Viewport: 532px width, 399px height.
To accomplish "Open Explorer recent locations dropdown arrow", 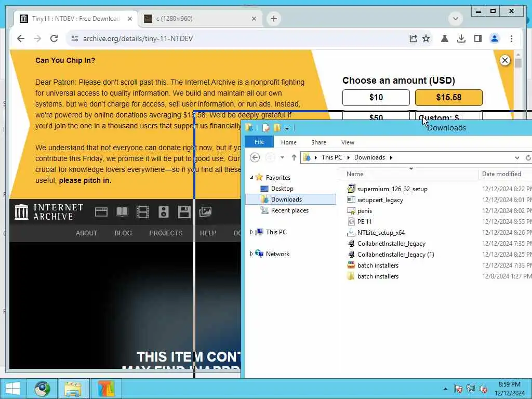I will [282, 157].
